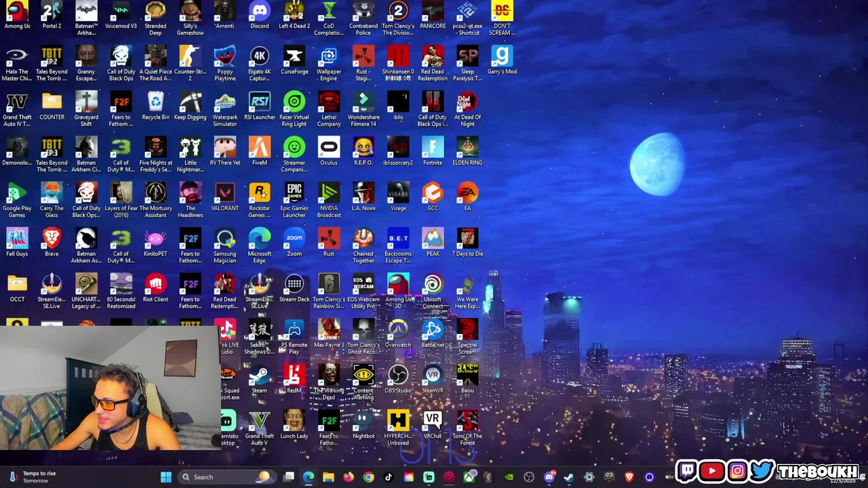This screenshot has height=488, width=868.
Task: Select the L.A. Noire icon
Action: click(363, 197)
